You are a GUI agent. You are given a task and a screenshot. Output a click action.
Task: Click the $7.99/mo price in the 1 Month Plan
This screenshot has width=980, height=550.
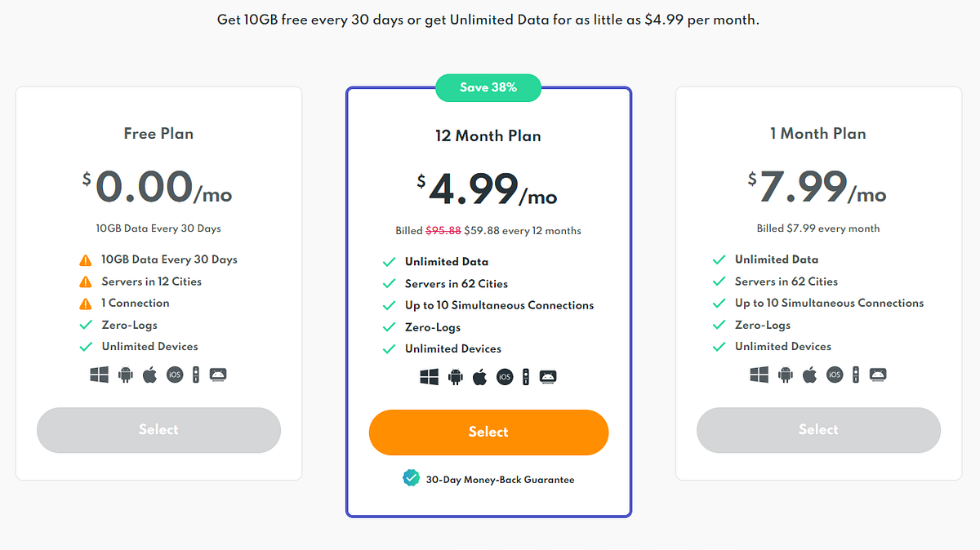click(x=818, y=188)
